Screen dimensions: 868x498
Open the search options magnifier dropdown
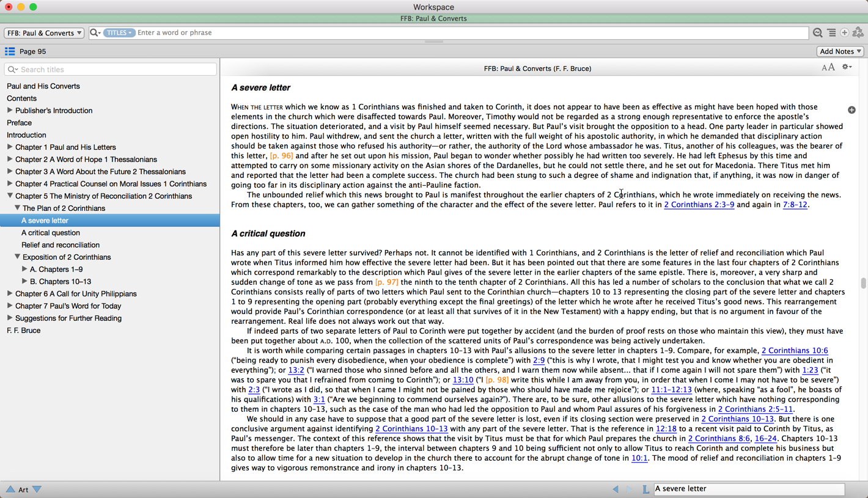[95, 33]
